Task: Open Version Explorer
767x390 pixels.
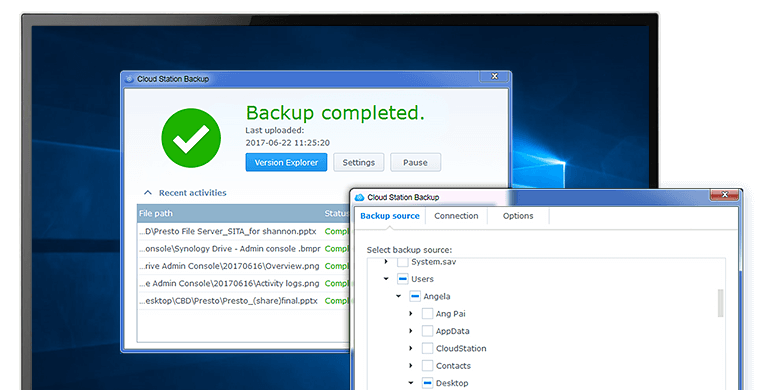Action: click(286, 162)
